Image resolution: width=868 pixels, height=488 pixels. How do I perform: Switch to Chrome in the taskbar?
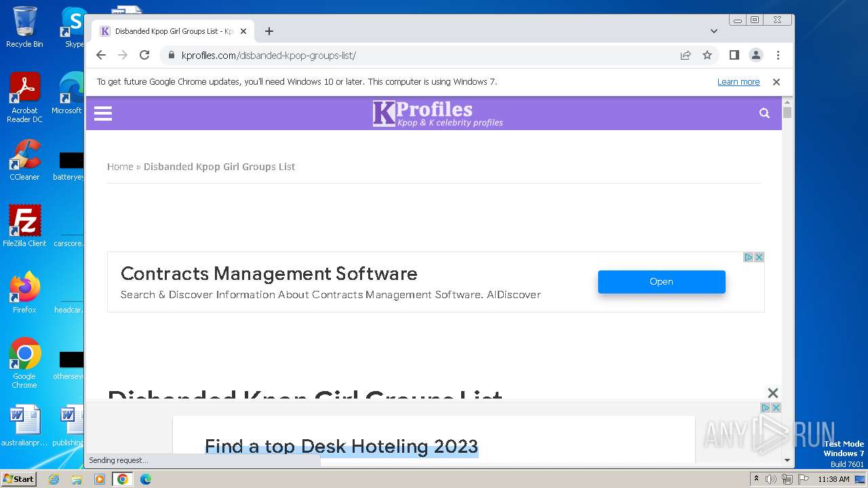point(123,479)
